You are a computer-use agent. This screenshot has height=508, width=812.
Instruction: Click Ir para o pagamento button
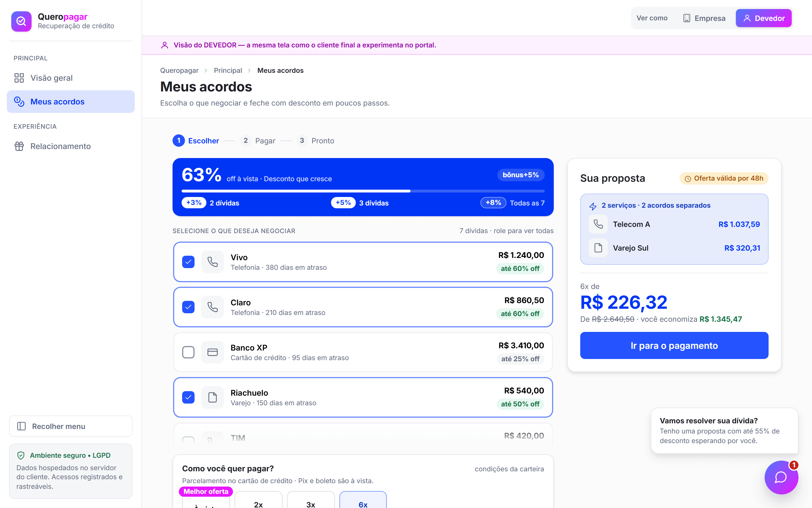(674, 345)
